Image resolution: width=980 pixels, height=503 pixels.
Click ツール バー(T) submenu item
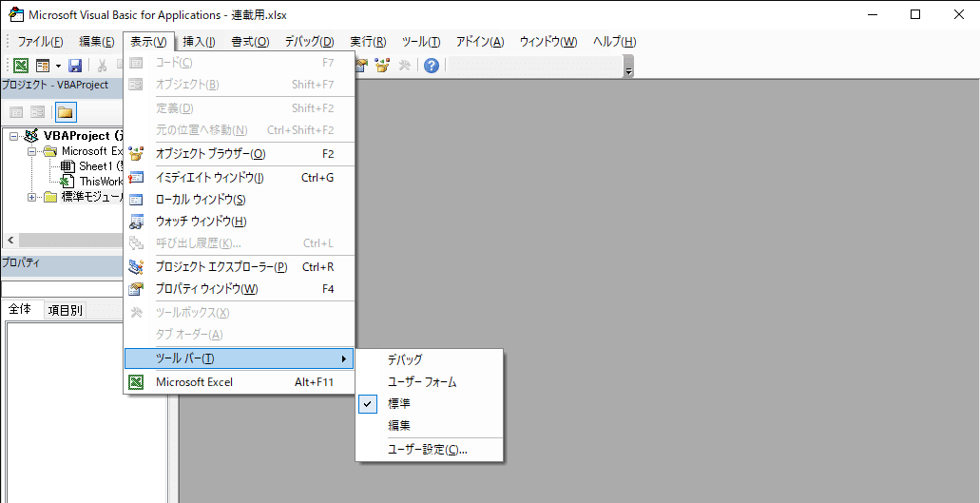(240, 358)
